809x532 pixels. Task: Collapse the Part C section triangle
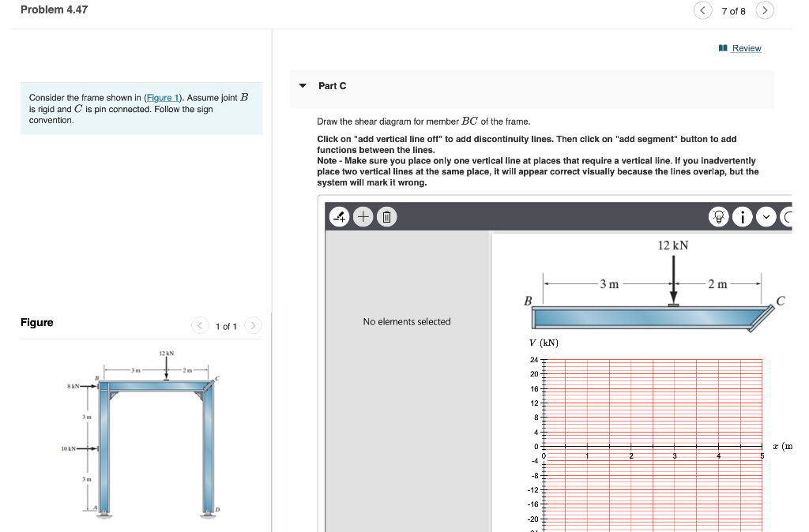click(303, 85)
